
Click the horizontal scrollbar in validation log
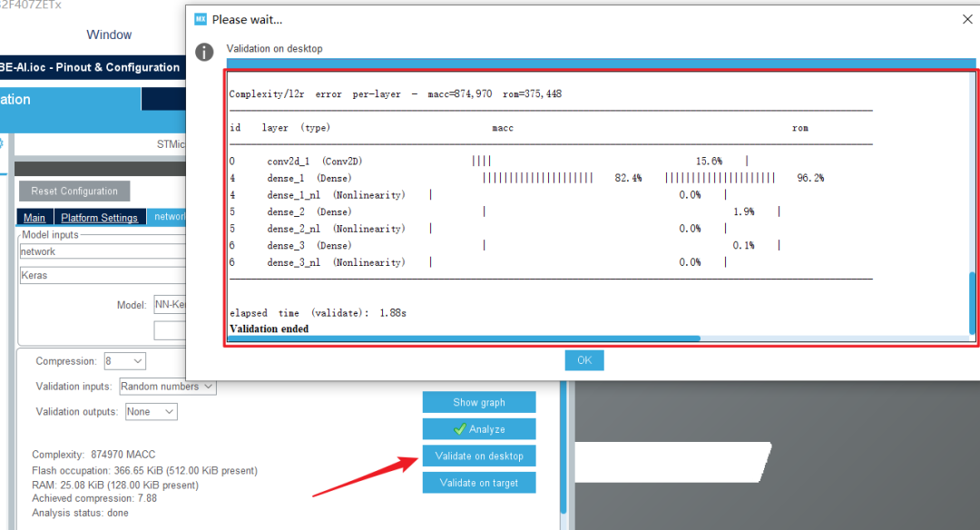(x=464, y=339)
